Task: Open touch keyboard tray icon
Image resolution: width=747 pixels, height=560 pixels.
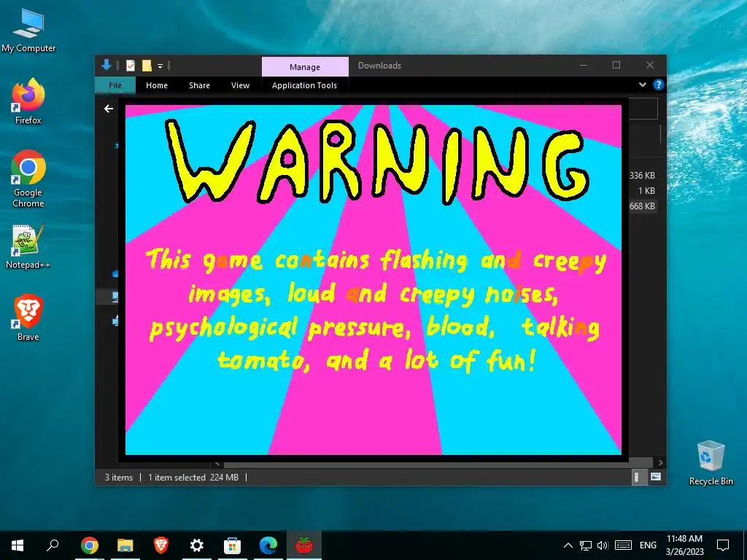Action: coord(623,545)
